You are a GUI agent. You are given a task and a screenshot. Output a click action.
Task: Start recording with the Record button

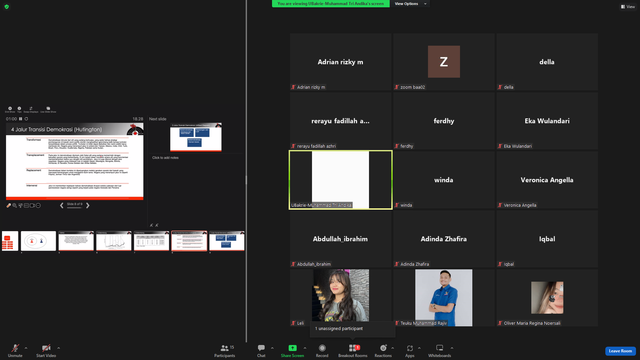(322, 350)
